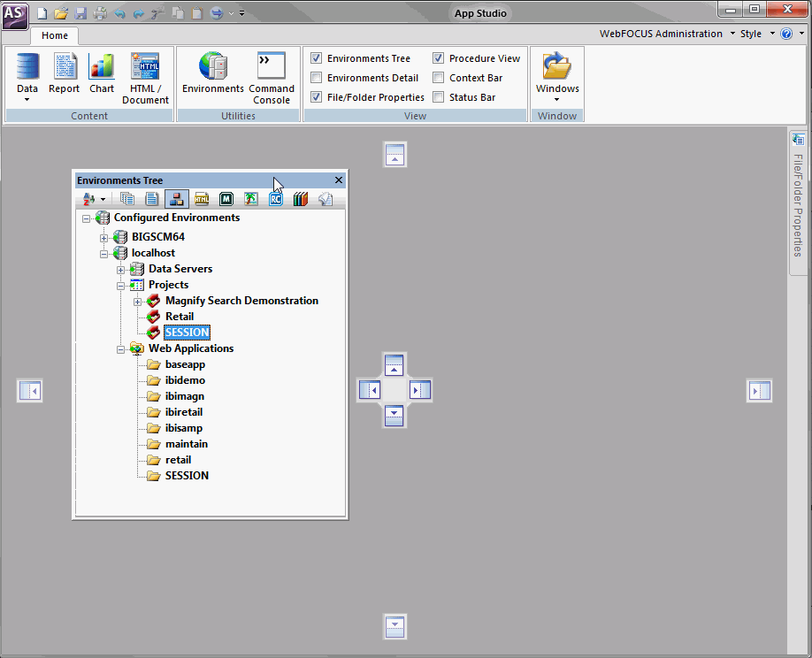Click the RC ReportCaster filter icon

tap(276, 199)
